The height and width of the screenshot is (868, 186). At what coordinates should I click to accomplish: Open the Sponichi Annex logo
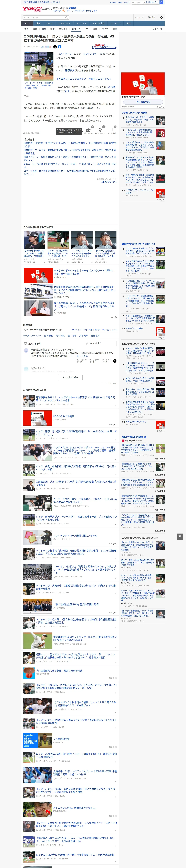tap(104, 47)
